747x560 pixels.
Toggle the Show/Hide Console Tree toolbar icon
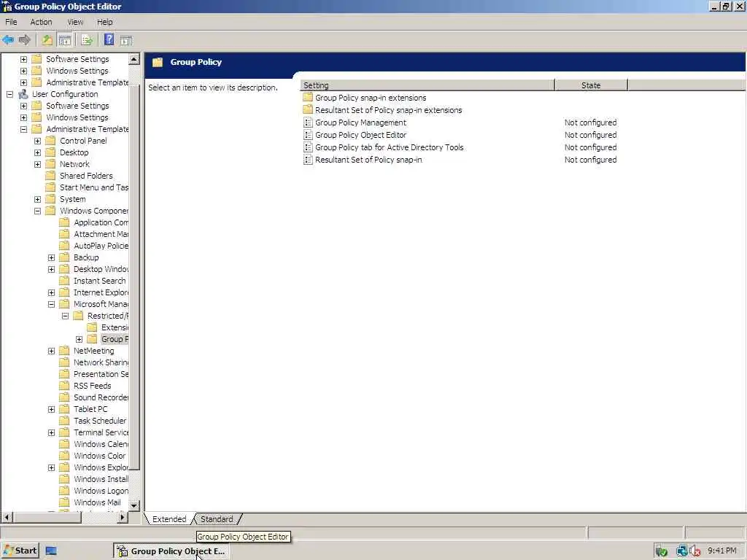coord(64,40)
